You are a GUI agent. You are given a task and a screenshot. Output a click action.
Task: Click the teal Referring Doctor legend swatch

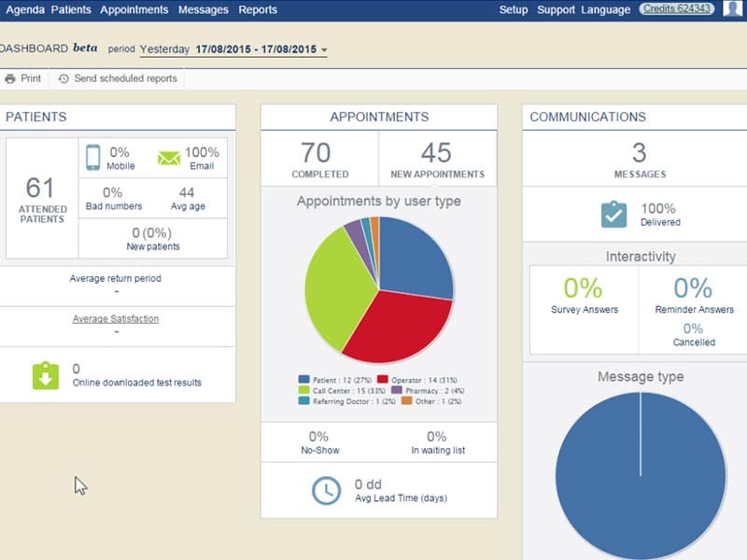point(304,401)
